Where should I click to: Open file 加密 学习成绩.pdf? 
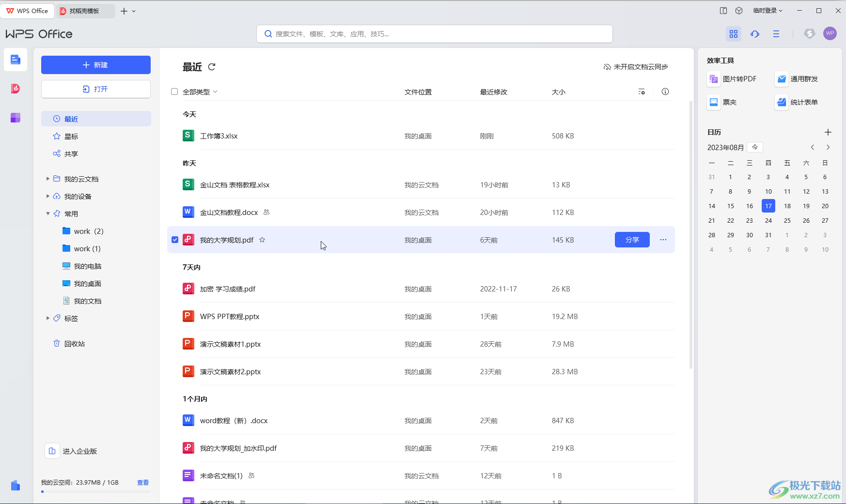[x=421, y=289]
